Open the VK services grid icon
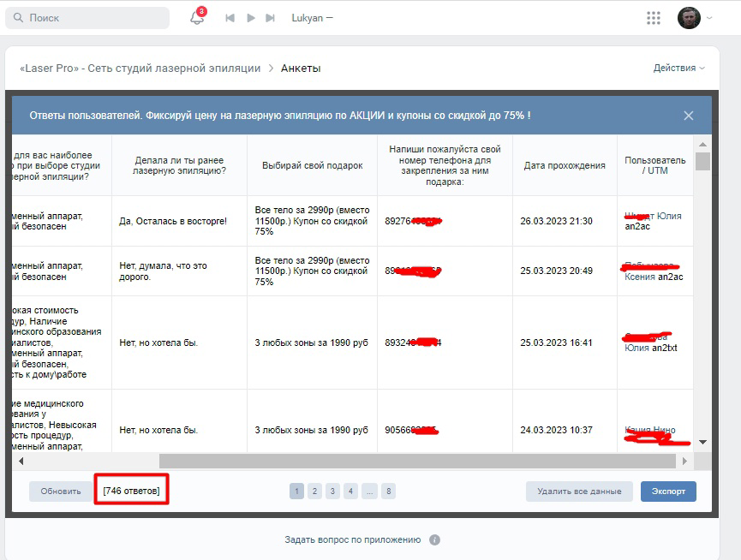The width and height of the screenshot is (741, 560). point(653,18)
